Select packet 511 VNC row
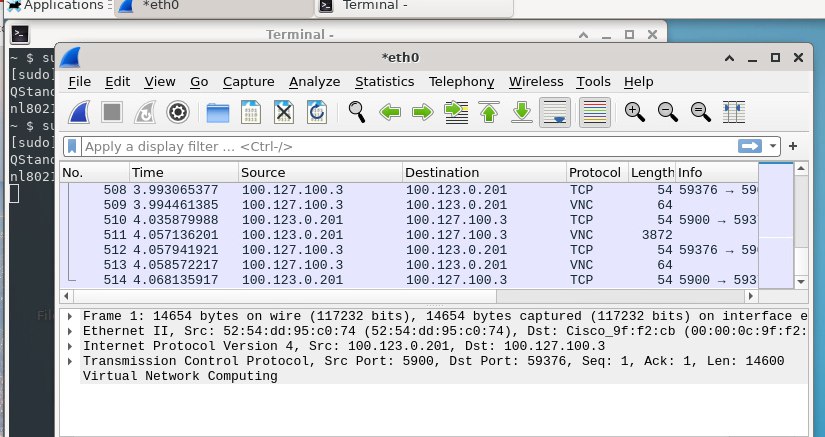 click(408, 235)
